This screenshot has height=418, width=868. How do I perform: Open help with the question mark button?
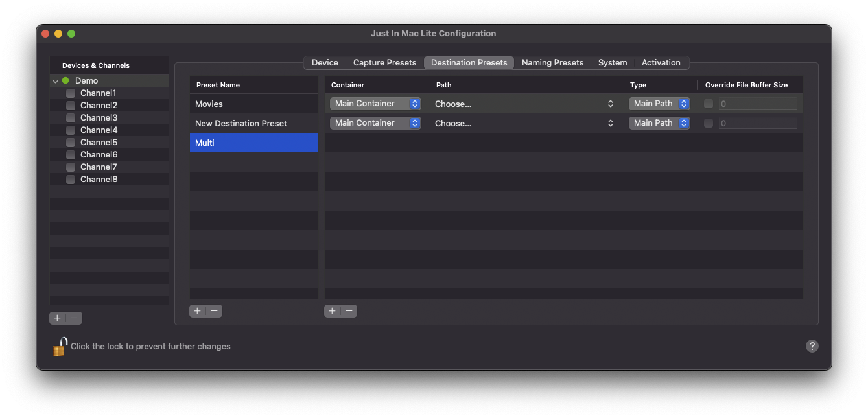812,346
